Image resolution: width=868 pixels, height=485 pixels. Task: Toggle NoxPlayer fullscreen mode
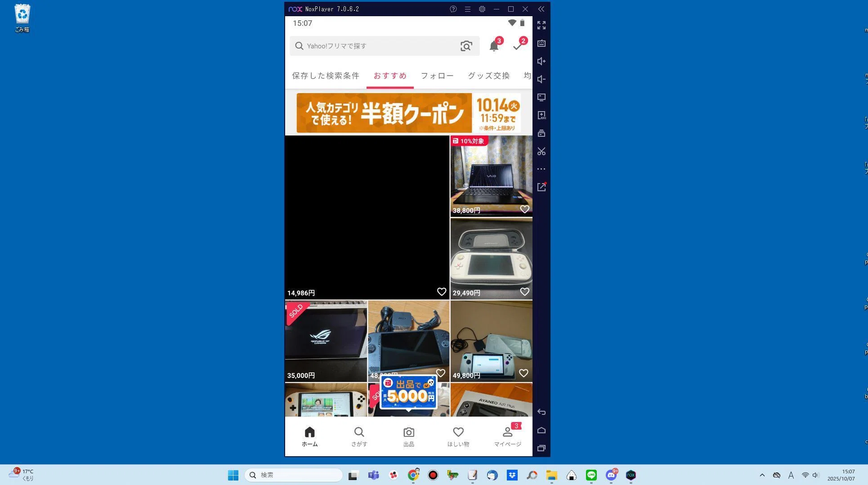point(541,25)
